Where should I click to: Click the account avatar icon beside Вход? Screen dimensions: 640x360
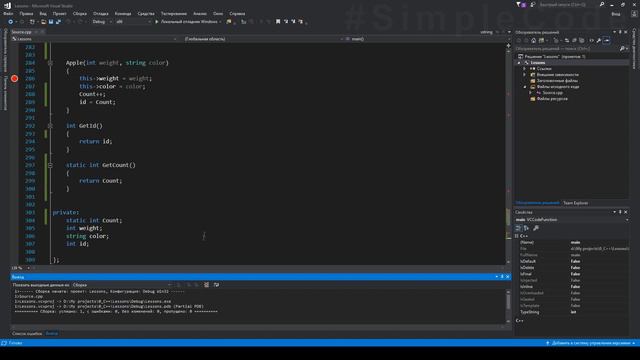point(634,13)
